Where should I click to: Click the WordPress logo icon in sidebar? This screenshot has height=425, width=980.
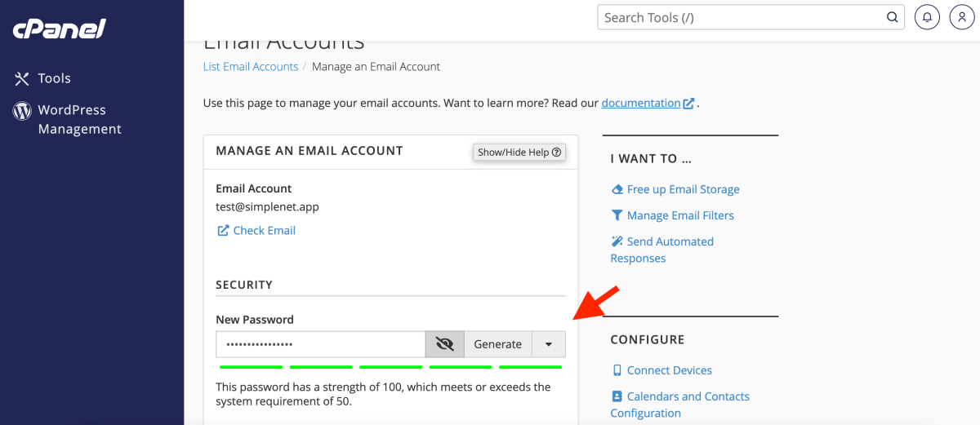[x=22, y=111]
